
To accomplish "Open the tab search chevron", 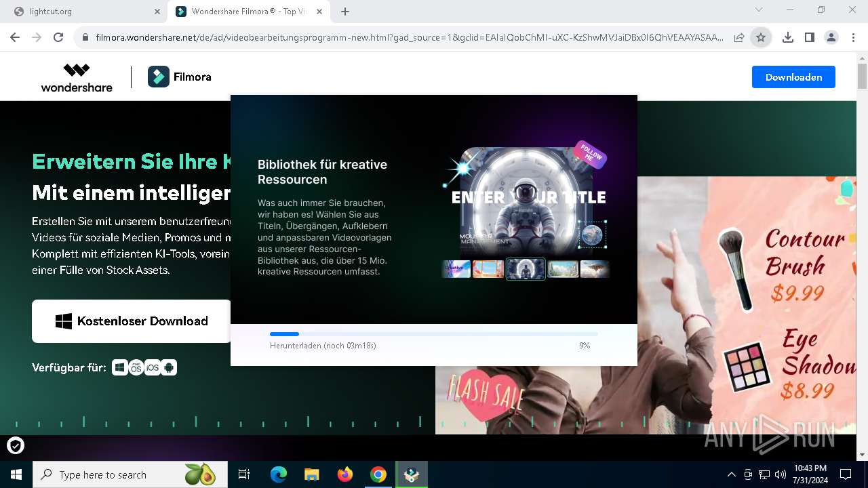I will pyautogui.click(x=759, y=10).
